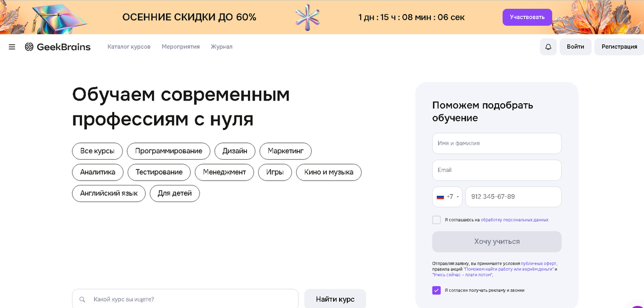Click the countdown timer text

click(412, 17)
